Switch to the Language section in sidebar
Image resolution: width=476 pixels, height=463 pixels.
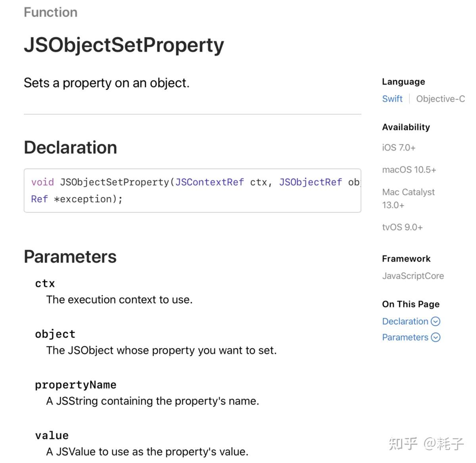pos(403,82)
